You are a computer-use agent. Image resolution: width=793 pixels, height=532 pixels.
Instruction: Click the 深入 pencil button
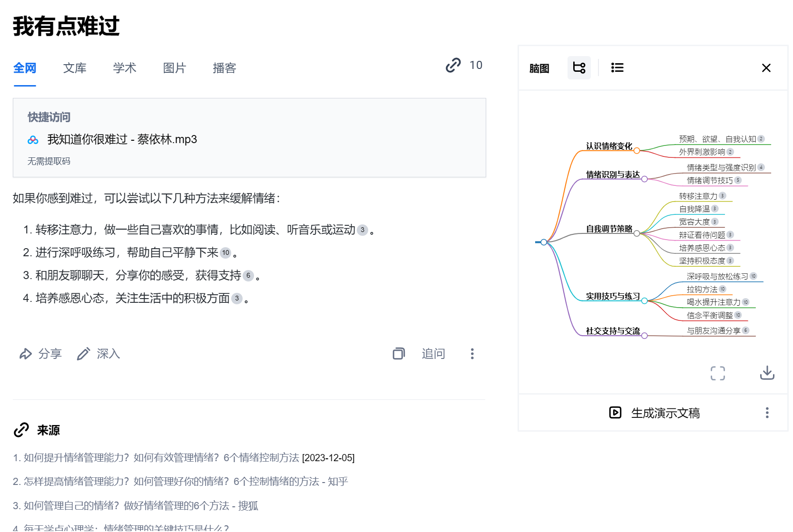tap(98, 354)
